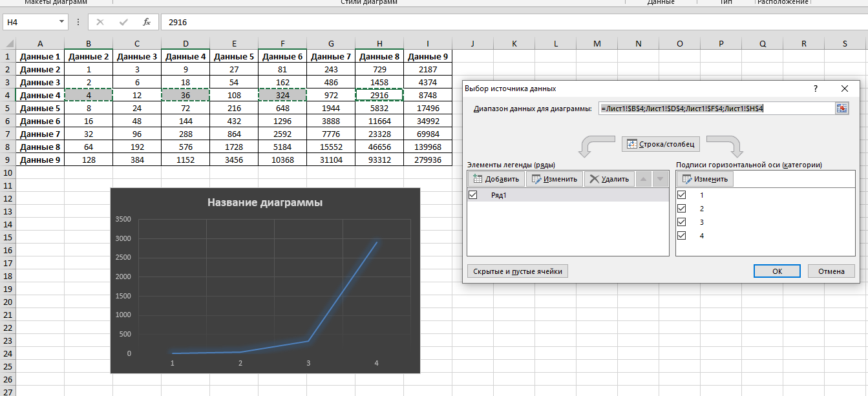
Task: Open Скрытые и пустые ячейки settings
Action: 517,271
